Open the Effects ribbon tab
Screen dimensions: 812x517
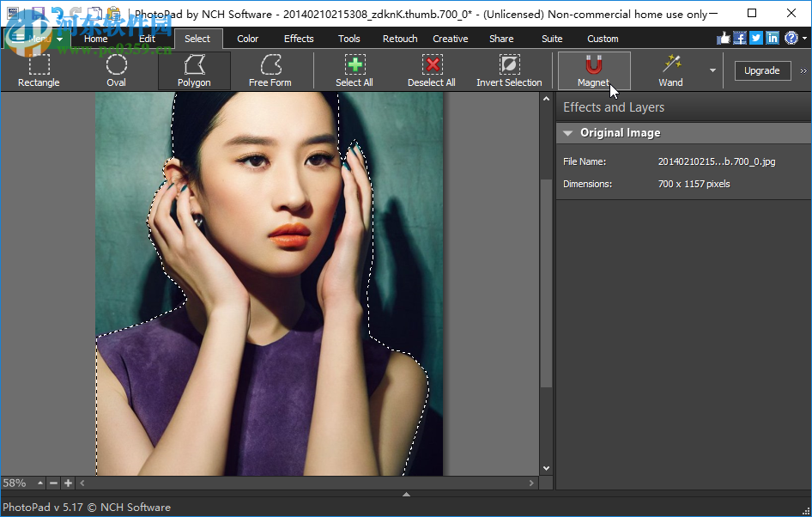(298, 38)
